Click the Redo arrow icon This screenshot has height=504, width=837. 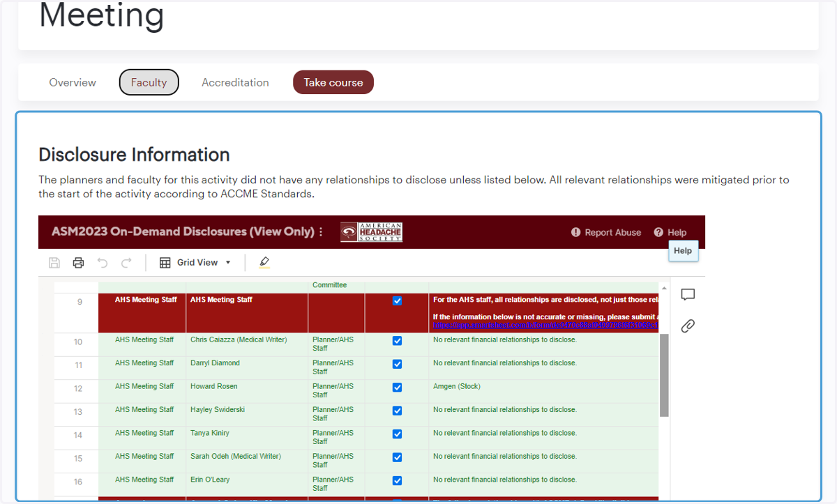coord(126,263)
